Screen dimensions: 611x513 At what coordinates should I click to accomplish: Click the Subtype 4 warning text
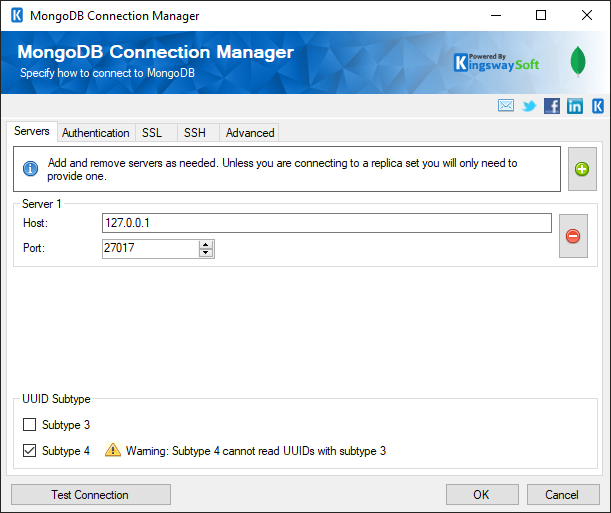256,451
